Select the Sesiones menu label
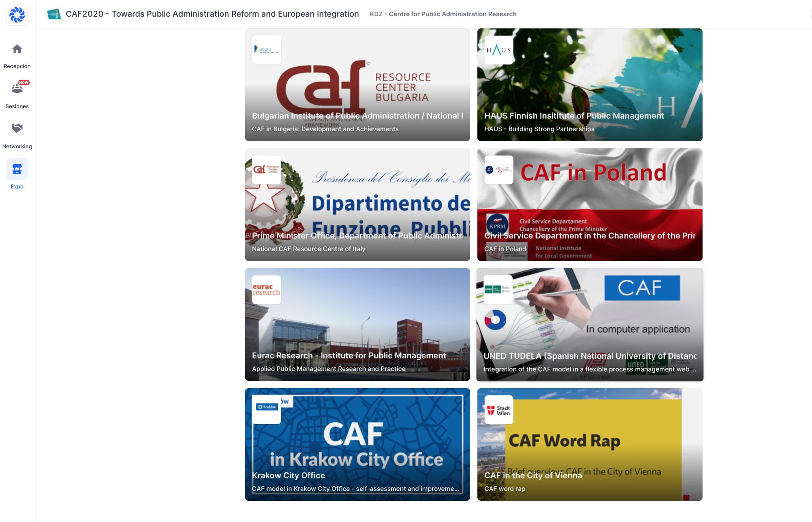The image size is (812, 522). [17, 106]
